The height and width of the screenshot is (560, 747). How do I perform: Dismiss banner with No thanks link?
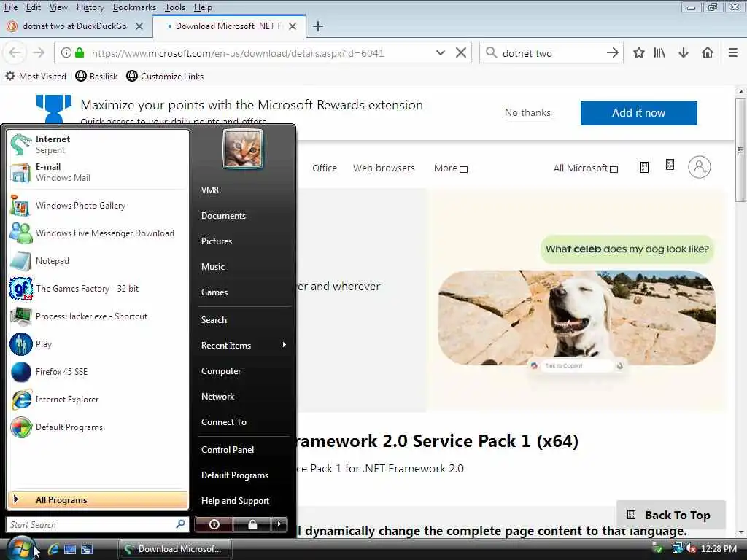pyautogui.click(x=527, y=113)
